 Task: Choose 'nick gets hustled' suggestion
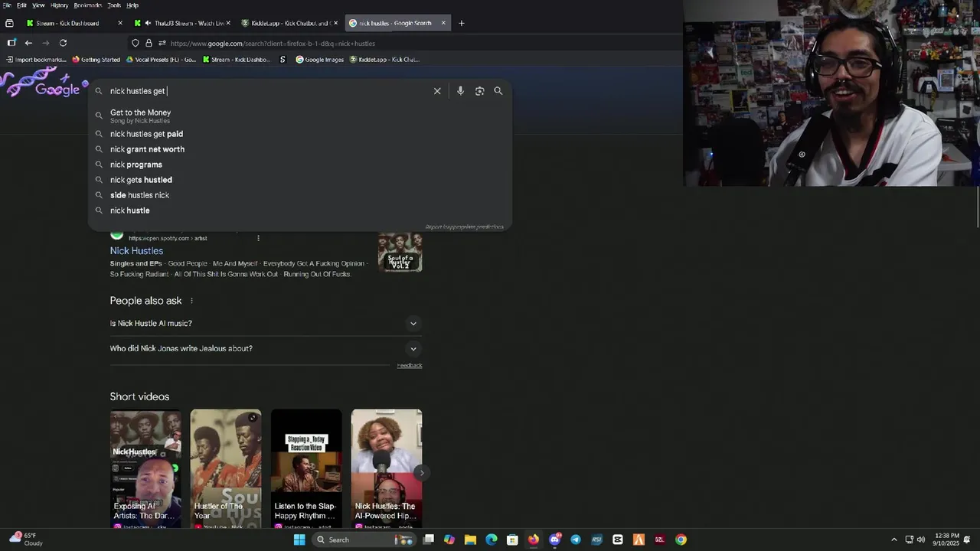300,180
